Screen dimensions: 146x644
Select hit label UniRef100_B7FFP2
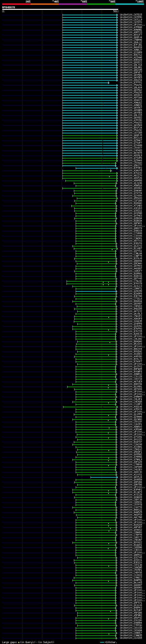tap(131, 82)
